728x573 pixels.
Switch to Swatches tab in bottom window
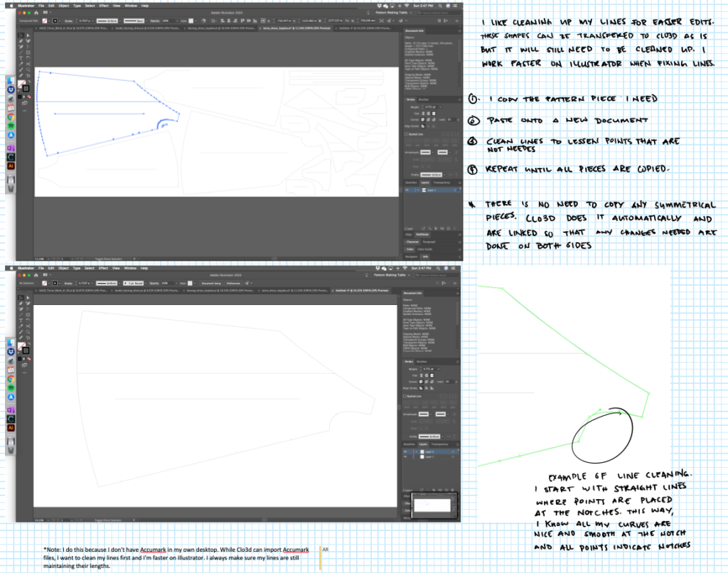click(409, 444)
